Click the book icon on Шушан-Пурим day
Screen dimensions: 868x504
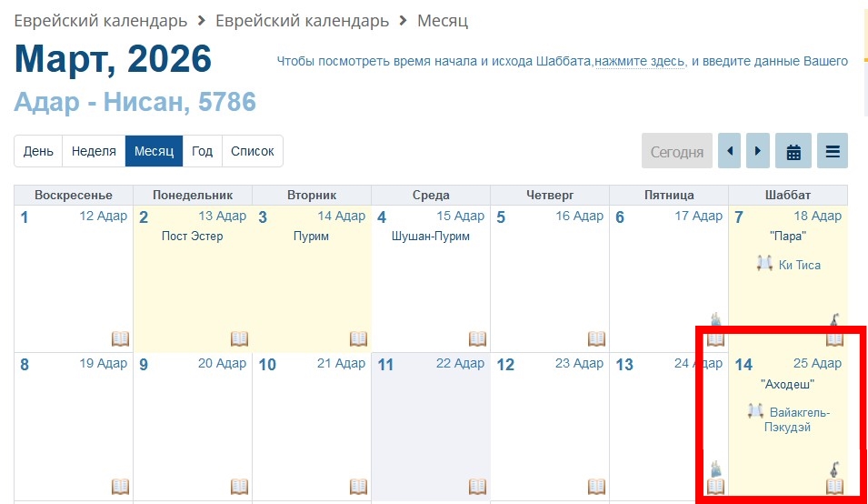pos(477,338)
